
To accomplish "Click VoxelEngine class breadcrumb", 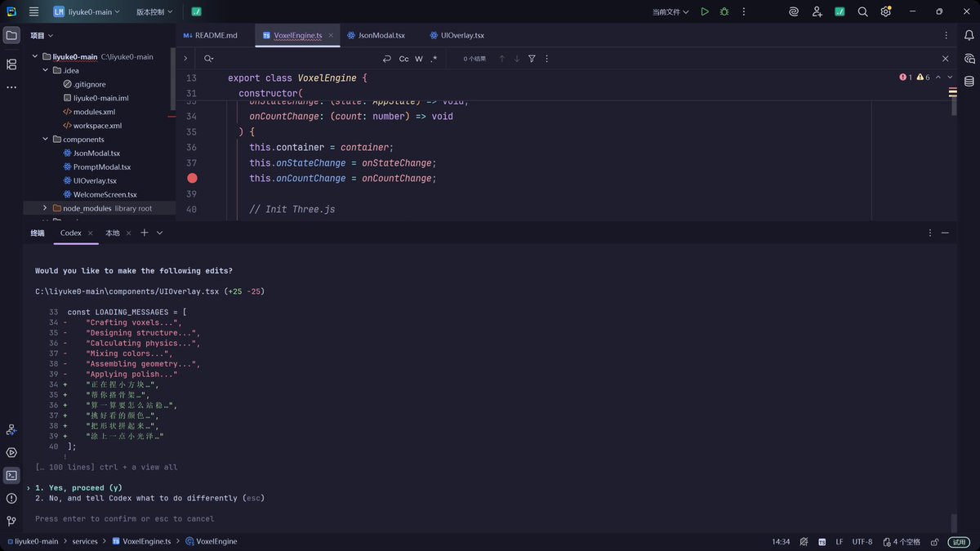I will tap(211, 541).
